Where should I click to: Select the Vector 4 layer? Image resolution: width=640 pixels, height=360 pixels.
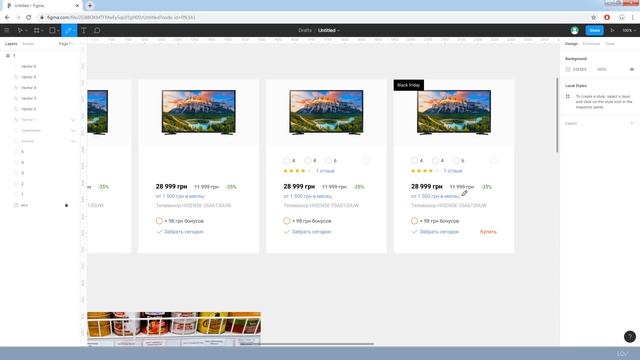tap(29, 88)
